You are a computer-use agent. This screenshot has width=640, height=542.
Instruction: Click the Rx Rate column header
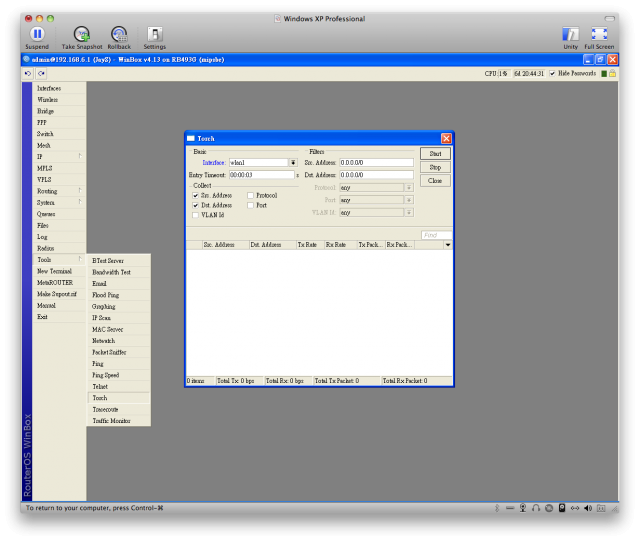point(340,245)
